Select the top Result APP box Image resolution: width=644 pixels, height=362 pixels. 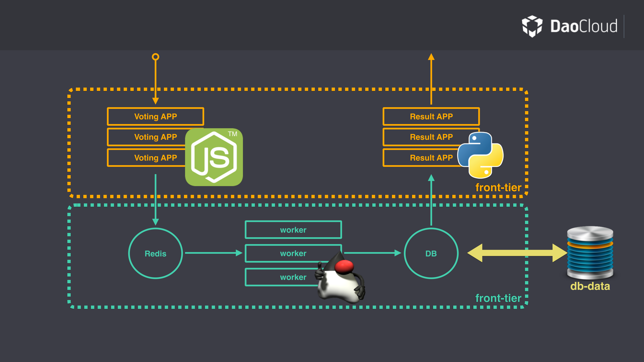[431, 116]
